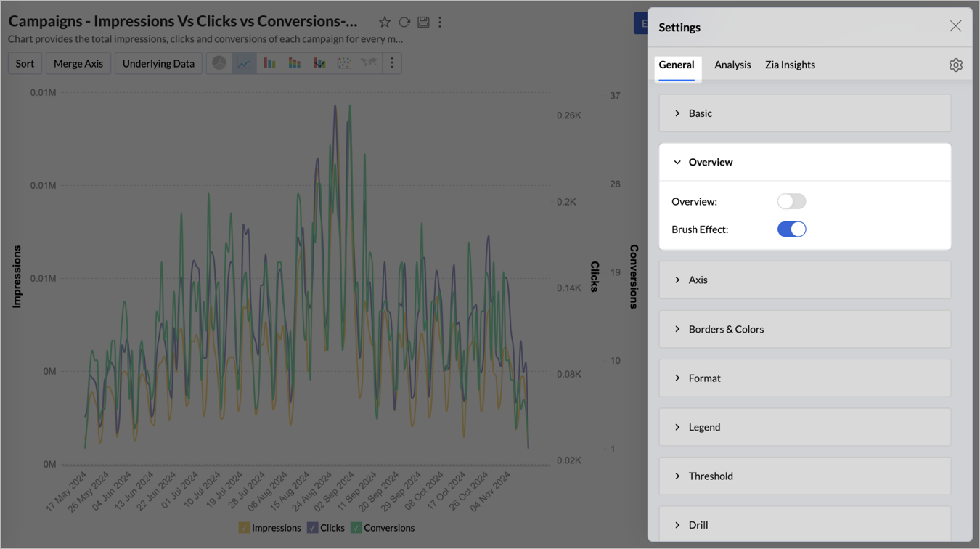Viewport: 980px width, 549px height.
Task: Select the pie chart type icon
Action: [x=219, y=63]
